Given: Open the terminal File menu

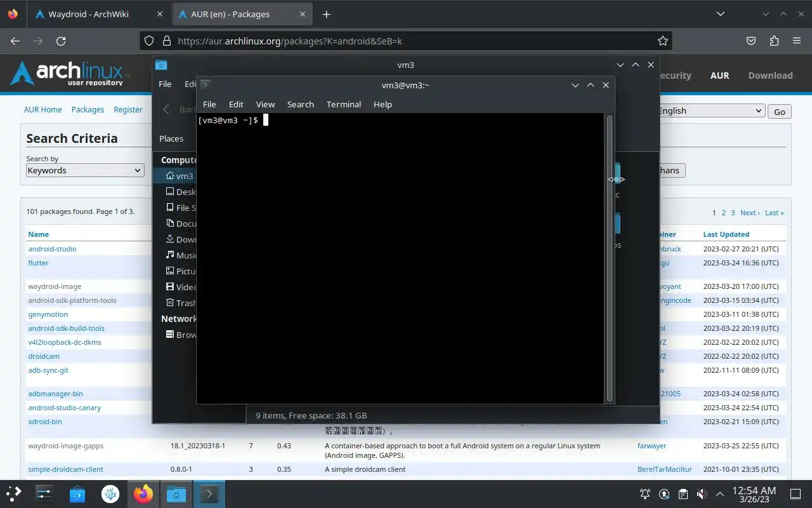Looking at the screenshot, I should click(x=209, y=104).
